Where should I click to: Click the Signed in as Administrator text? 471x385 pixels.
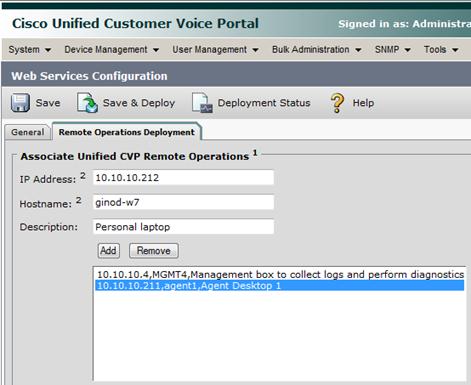(404, 24)
